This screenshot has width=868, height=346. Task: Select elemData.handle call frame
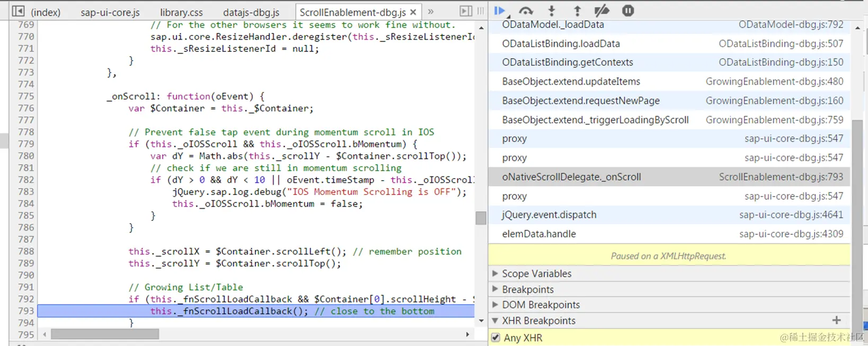pos(669,234)
